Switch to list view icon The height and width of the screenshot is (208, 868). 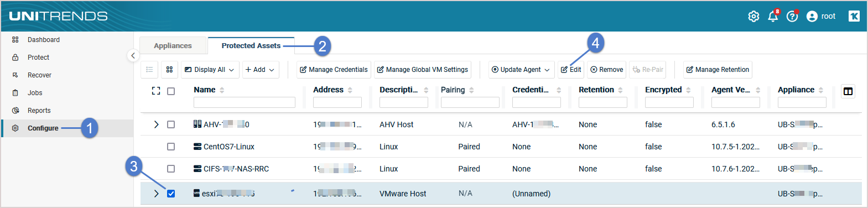[x=149, y=70]
